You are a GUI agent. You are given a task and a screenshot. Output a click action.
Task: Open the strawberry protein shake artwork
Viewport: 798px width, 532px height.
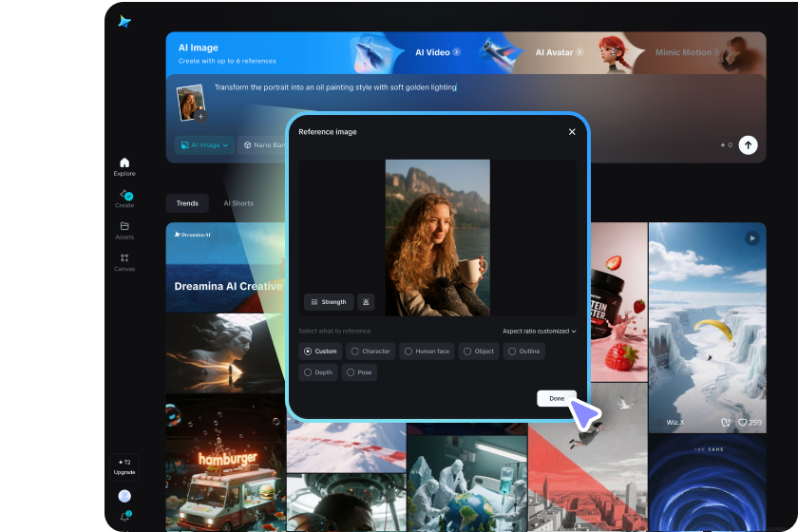tap(618, 302)
